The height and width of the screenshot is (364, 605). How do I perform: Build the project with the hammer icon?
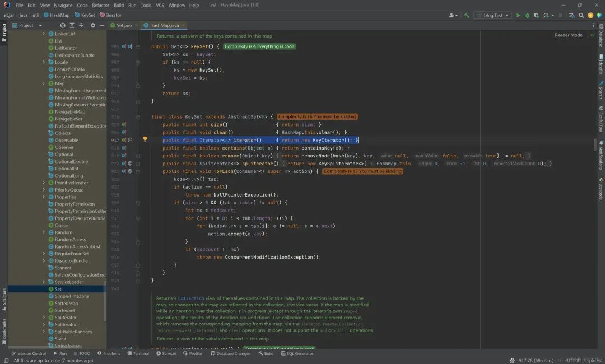click(467, 15)
